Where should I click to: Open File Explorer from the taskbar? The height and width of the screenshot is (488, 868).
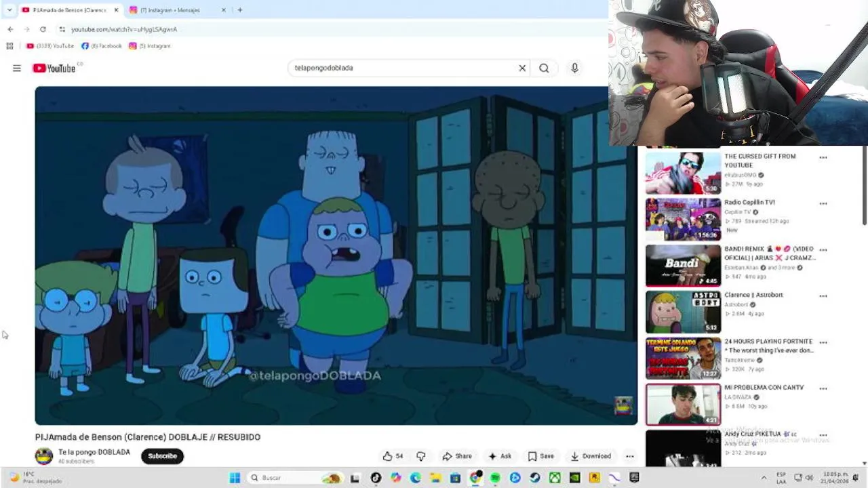pos(435,478)
